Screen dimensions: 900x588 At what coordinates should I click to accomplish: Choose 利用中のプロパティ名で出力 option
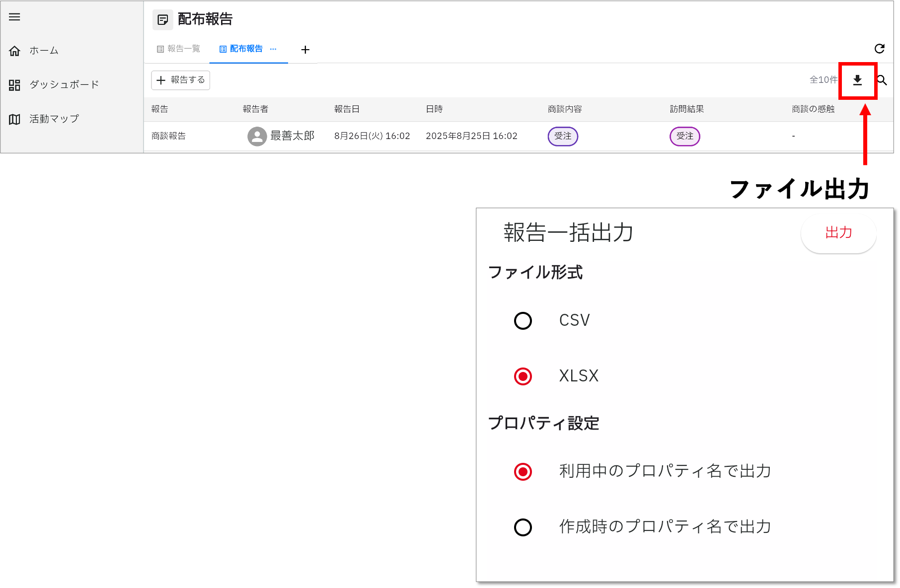(x=523, y=472)
